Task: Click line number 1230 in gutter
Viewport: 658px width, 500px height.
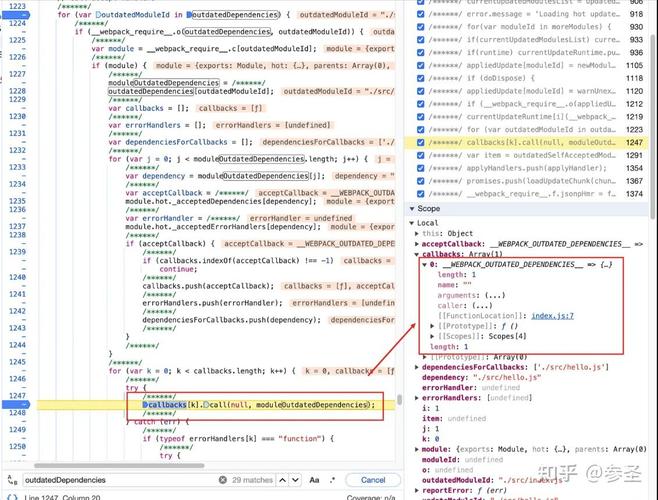Action: tap(17, 116)
